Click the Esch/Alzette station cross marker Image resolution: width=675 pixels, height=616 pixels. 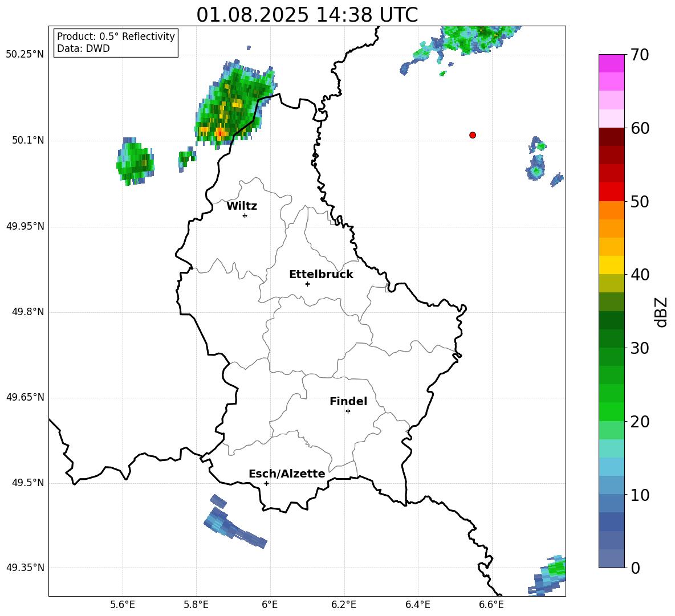click(x=266, y=483)
